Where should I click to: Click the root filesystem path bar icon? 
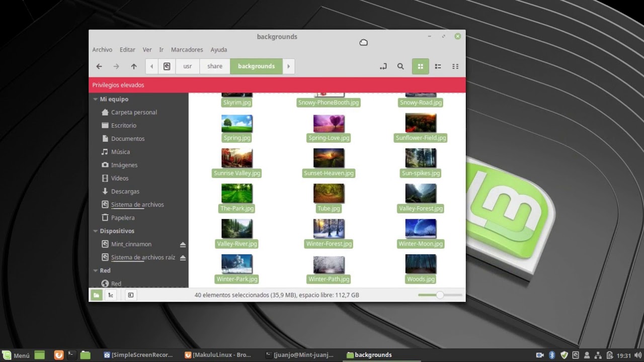tap(167, 66)
